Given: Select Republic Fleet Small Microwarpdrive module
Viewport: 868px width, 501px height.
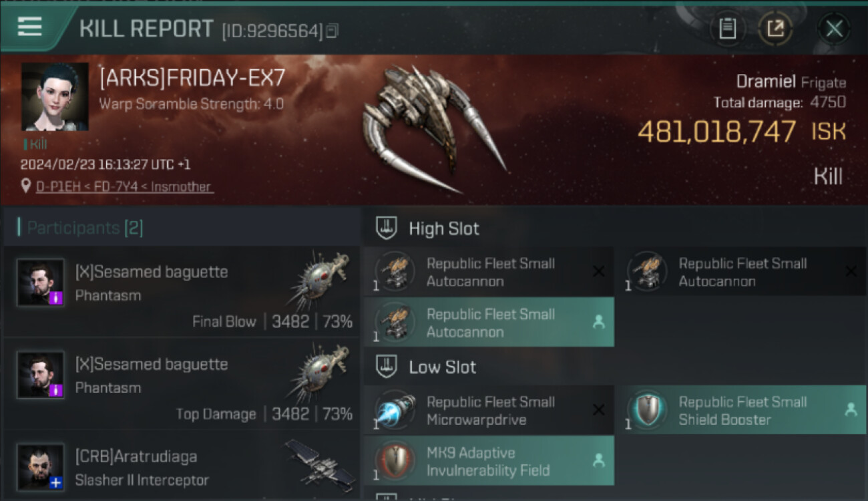Looking at the screenshot, I should click(489, 410).
